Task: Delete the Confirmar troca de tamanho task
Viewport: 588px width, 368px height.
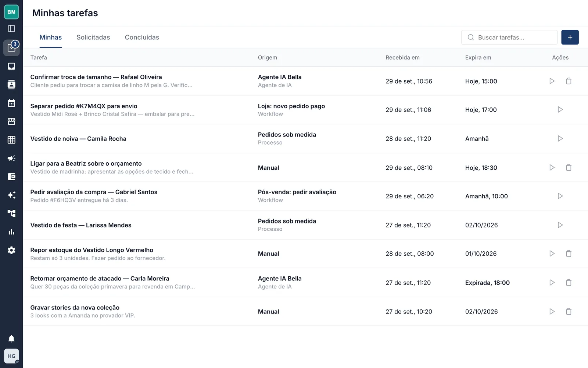Action: pos(569,81)
